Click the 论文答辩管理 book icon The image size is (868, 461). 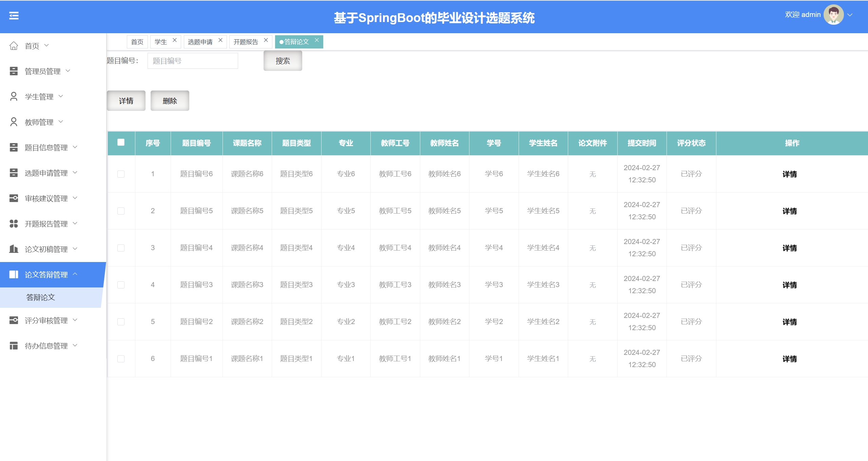pos(14,275)
